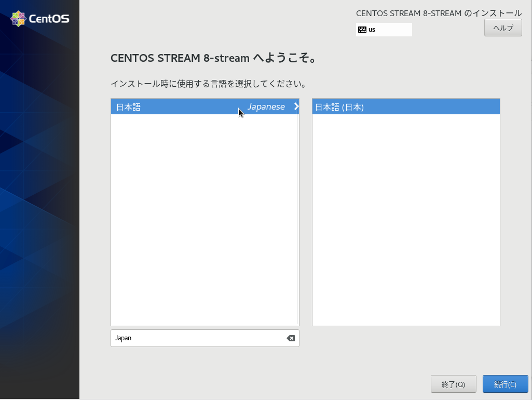Image resolution: width=532 pixels, height=400 pixels.
Task: Select the 日本語 (日本) locale row
Action: click(406, 106)
